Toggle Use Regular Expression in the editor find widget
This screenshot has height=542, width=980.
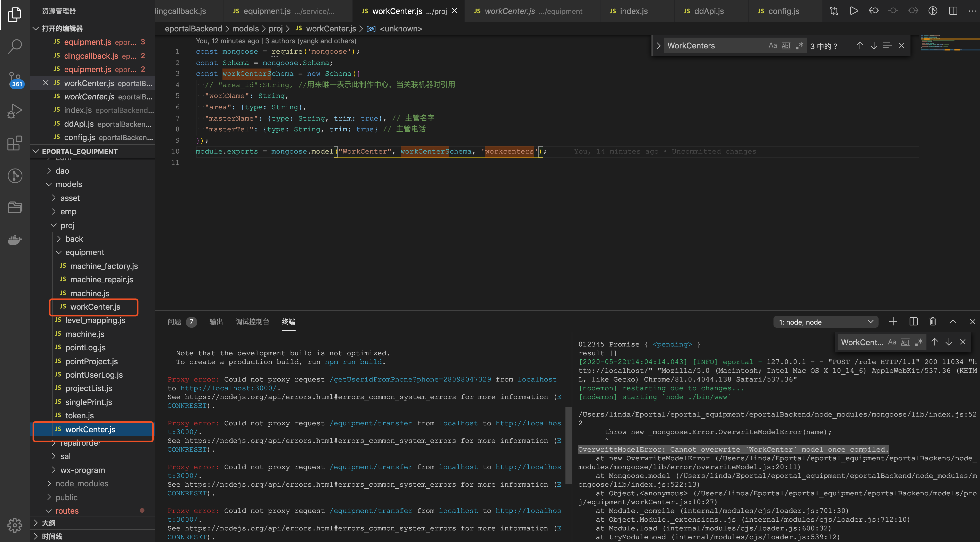(x=800, y=46)
